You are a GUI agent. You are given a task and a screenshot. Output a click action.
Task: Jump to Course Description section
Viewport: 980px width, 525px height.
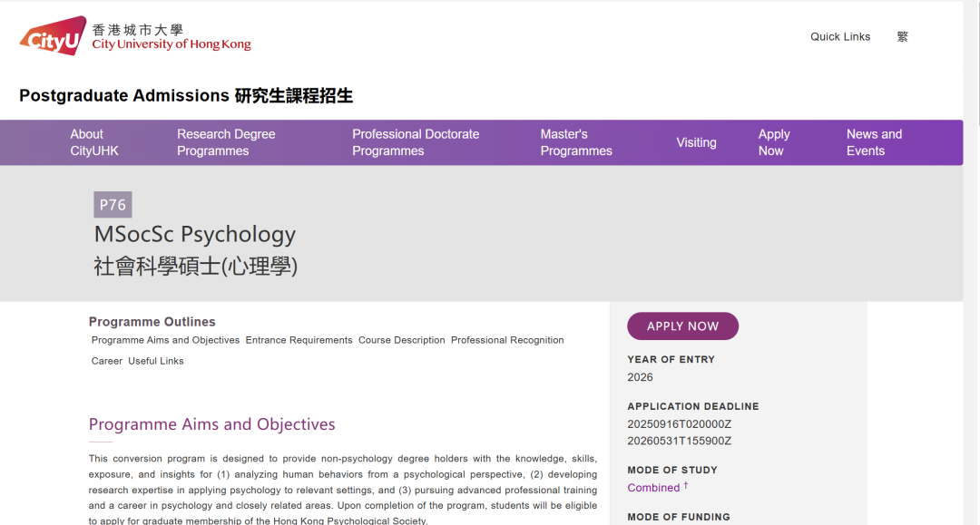[x=401, y=340]
